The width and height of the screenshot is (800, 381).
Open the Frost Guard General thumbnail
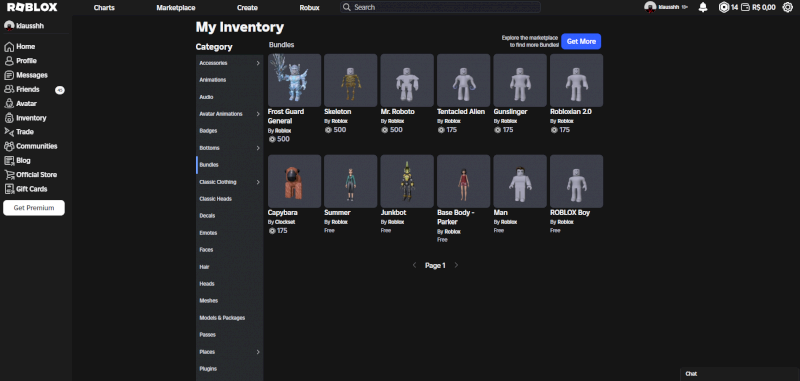coord(294,81)
